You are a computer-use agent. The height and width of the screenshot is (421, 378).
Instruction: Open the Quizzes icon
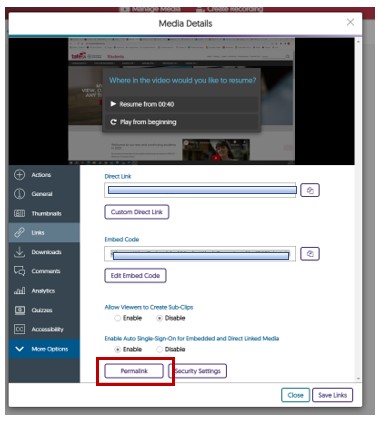[19, 310]
